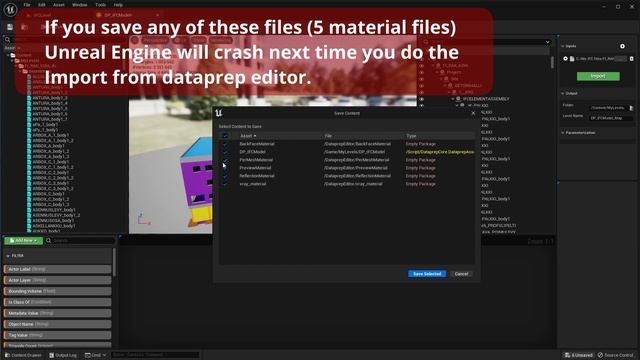Collapse the Output section

563,93
